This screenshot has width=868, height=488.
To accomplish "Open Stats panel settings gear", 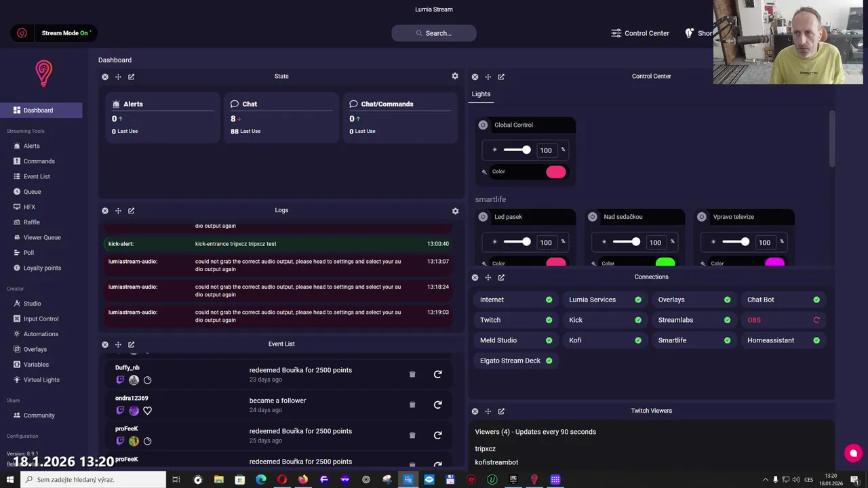I will (455, 76).
